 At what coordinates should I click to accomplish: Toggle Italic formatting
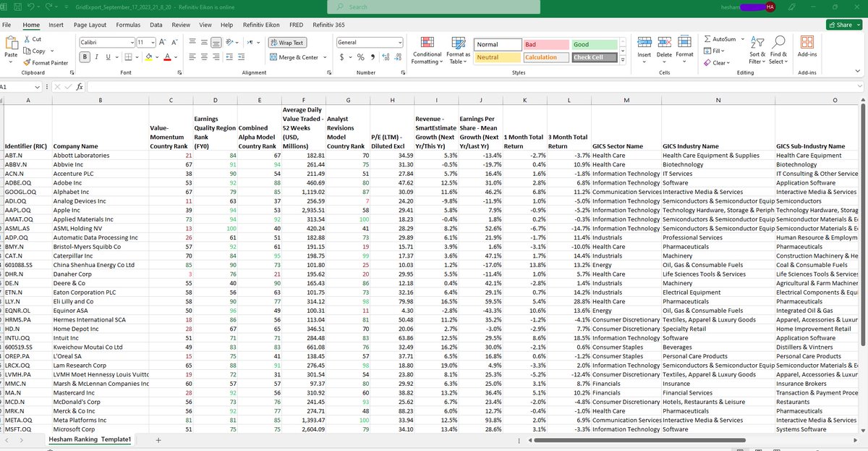point(96,57)
